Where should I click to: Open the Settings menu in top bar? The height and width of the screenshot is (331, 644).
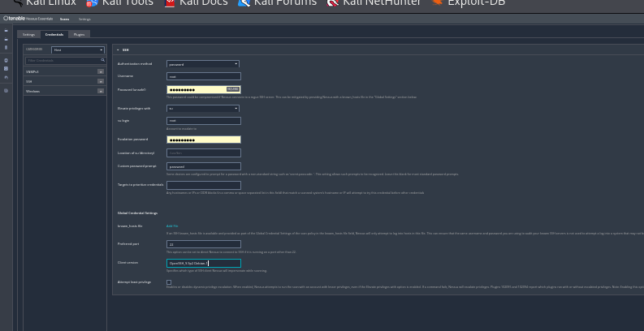84,19
